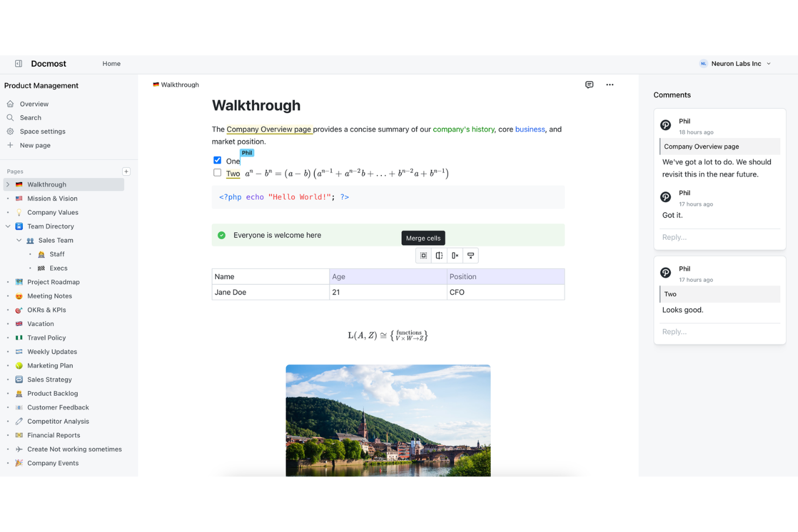The width and height of the screenshot is (798, 532).
Task: Click the blue 'business' link in the paragraph
Action: coord(530,129)
